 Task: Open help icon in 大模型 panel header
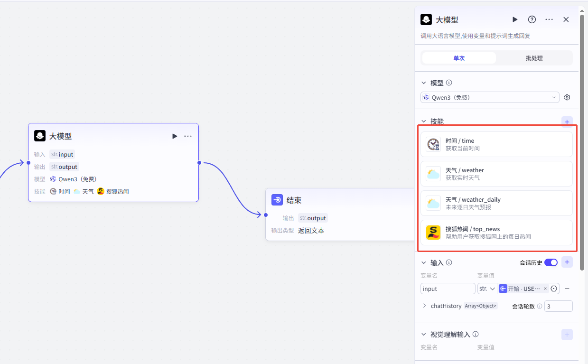click(x=532, y=19)
